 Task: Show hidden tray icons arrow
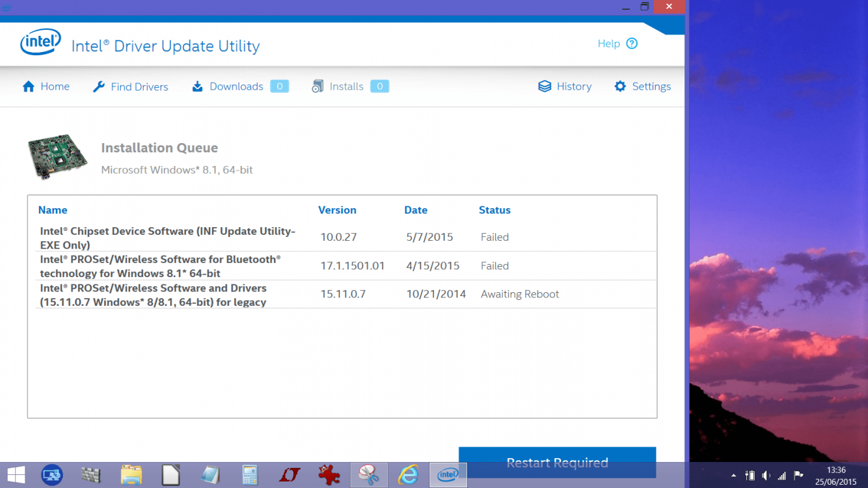coord(734,476)
